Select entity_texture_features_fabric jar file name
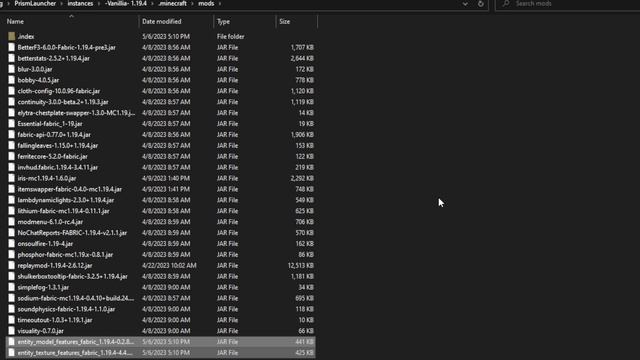This screenshot has width=640, height=360. click(x=75, y=353)
